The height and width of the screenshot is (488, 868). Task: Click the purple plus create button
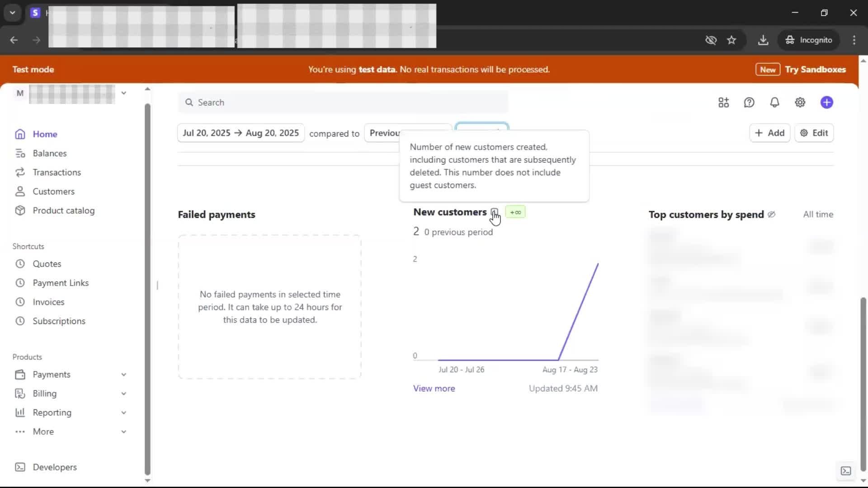point(826,103)
